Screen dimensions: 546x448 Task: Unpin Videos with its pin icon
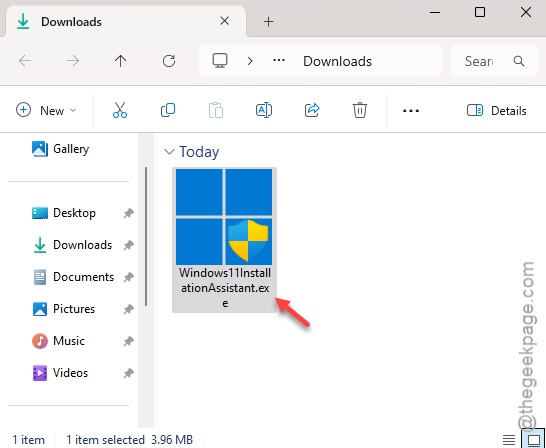click(x=128, y=373)
